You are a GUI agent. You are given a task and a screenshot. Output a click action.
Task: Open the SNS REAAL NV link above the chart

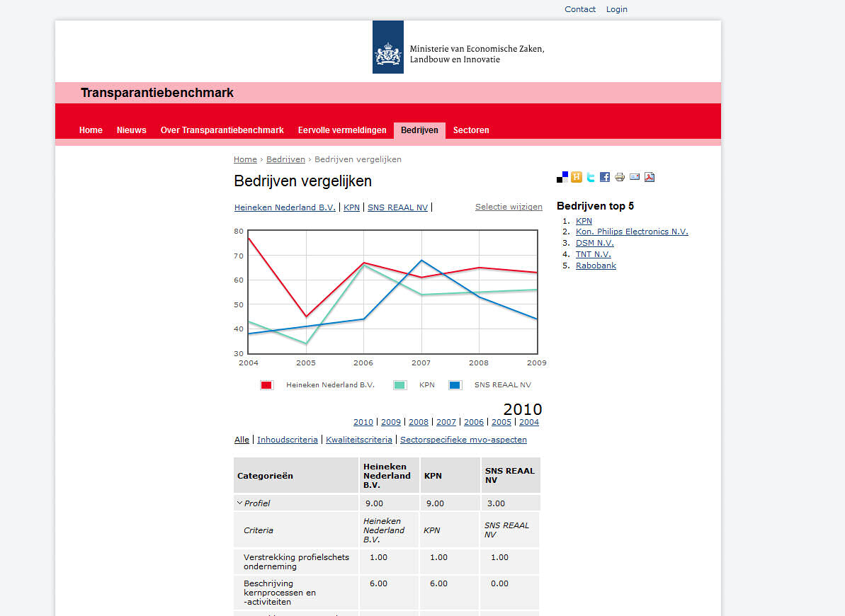(398, 207)
